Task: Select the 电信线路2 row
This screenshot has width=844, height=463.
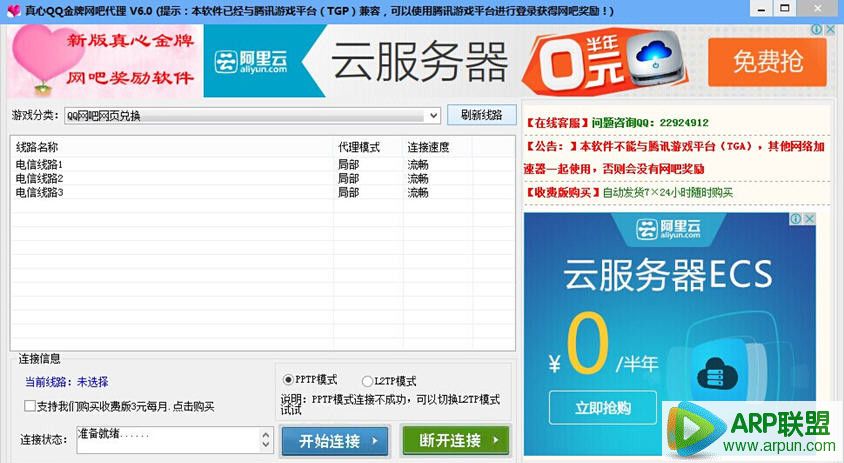Action: pyautogui.click(x=262, y=178)
